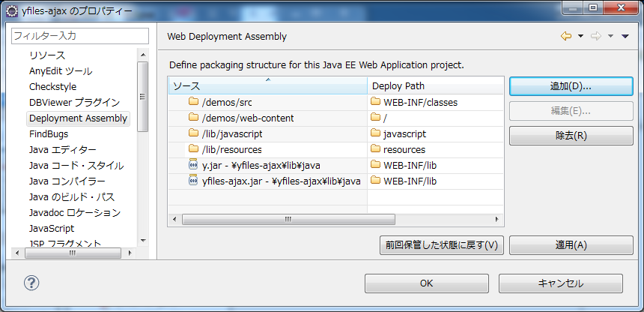
Task: Click the folder icon for /demos/src
Action: (193, 102)
